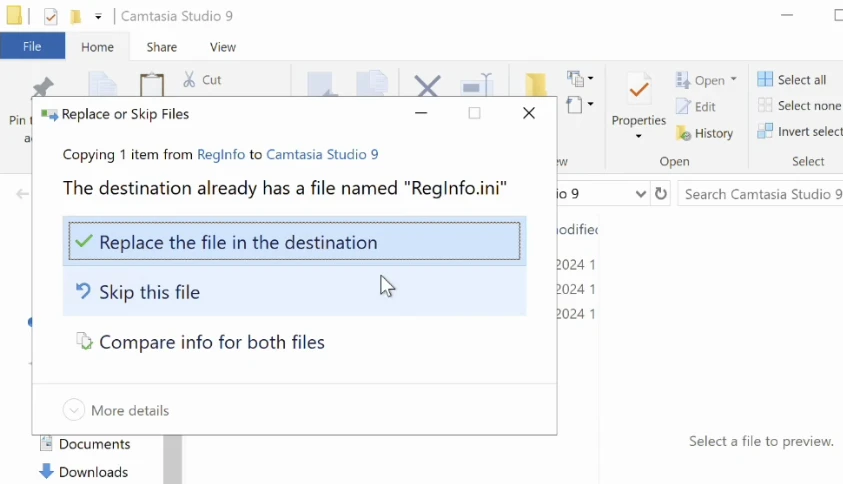The width and height of the screenshot is (843, 484).
Task: Switch to the Share ribbon tab
Action: 161,47
